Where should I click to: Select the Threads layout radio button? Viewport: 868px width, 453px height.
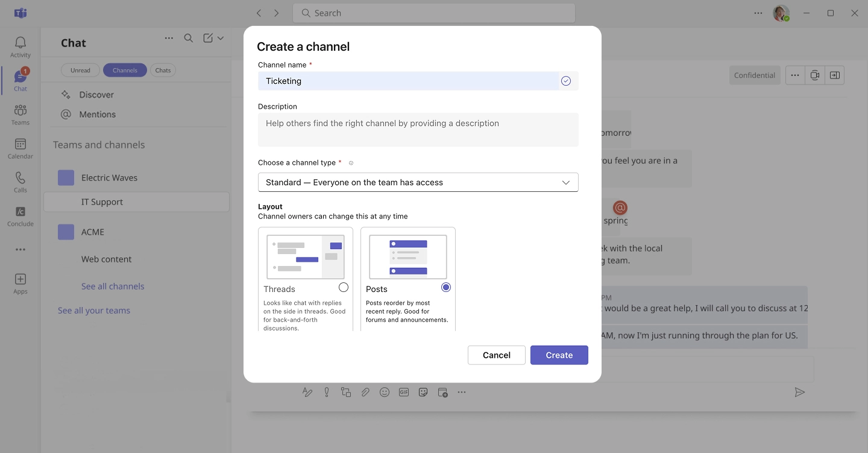(x=344, y=287)
